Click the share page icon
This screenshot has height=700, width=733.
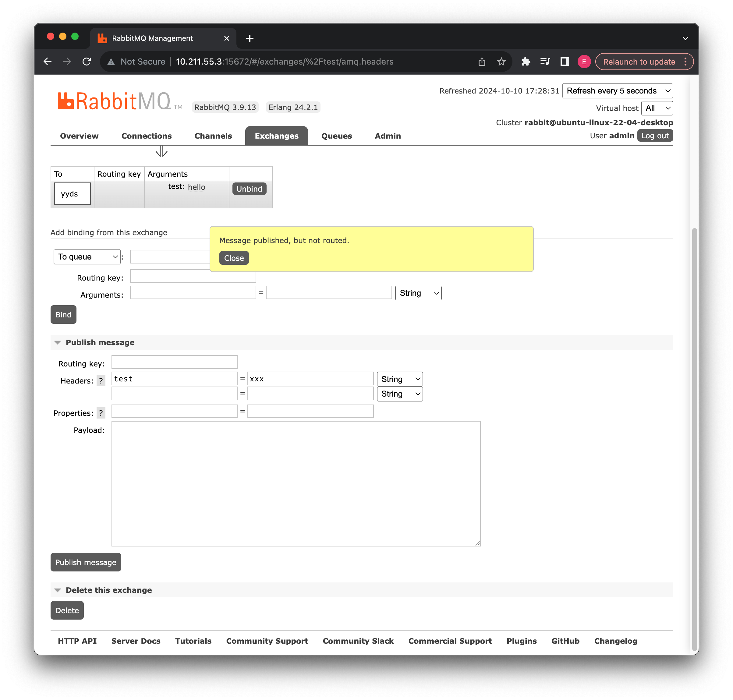tap(482, 62)
